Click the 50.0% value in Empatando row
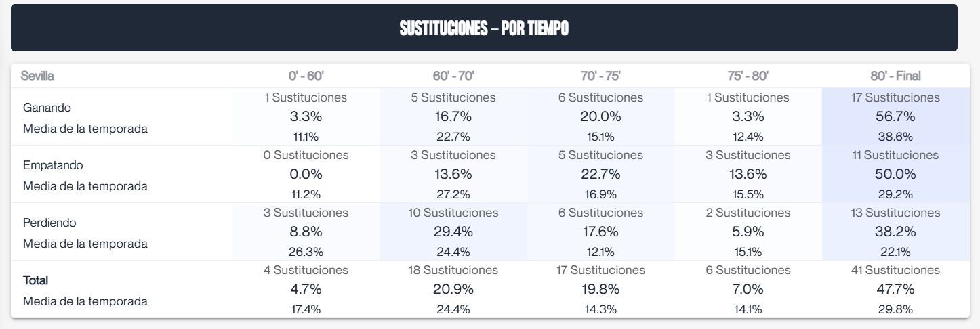 895,174
